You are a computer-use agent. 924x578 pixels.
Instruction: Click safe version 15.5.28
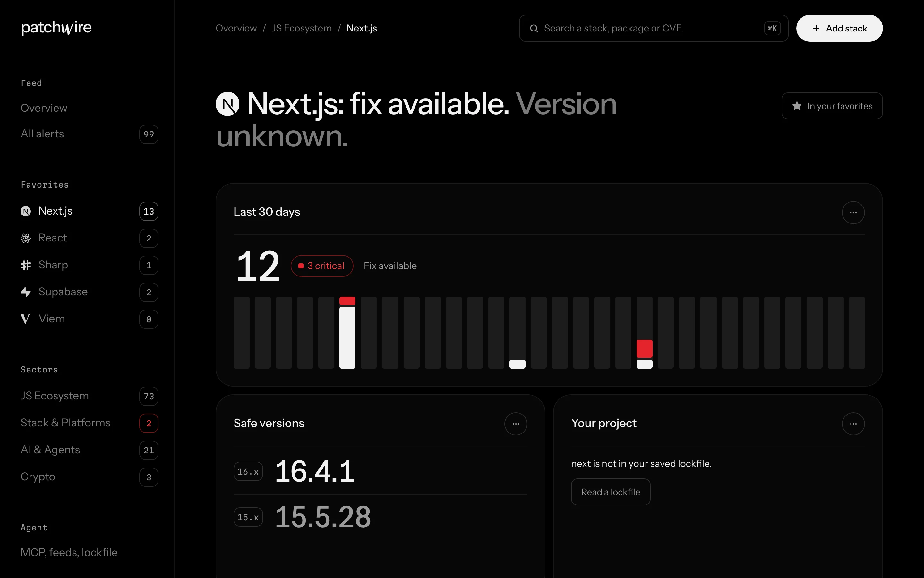coord(323,517)
